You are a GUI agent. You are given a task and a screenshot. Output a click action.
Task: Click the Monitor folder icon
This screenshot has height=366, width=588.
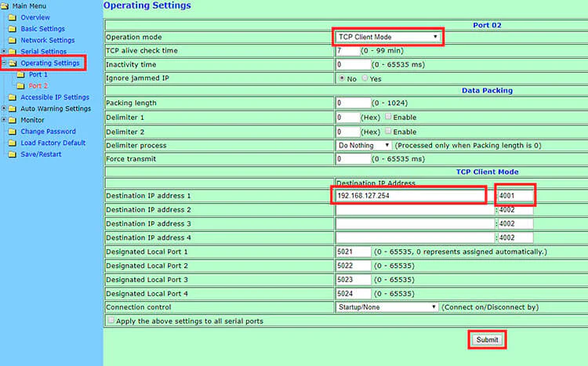click(13, 120)
